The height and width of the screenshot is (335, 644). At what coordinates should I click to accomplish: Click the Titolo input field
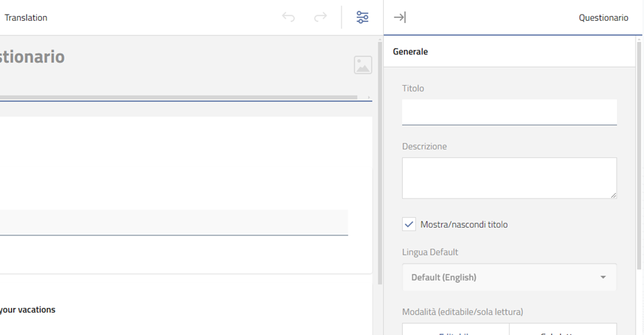point(508,112)
